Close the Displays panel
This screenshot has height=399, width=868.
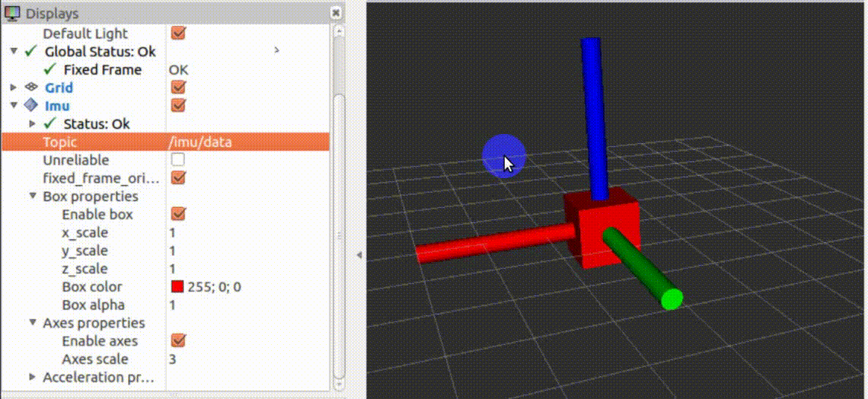[336, 13]
